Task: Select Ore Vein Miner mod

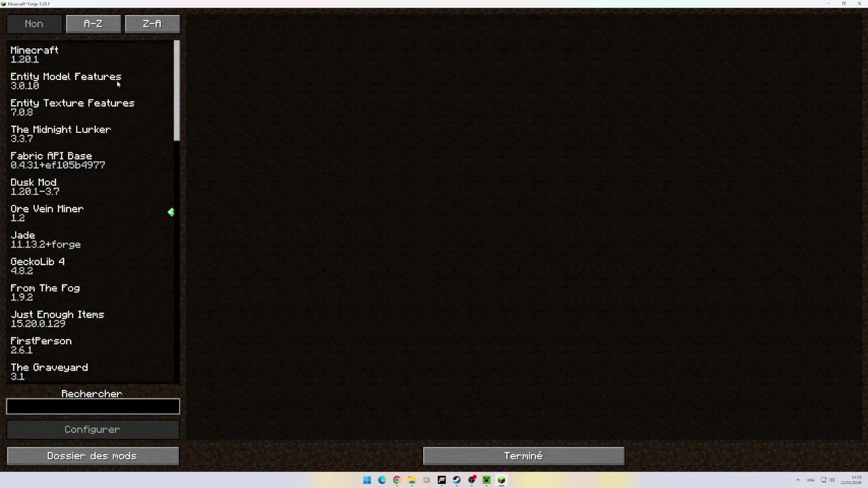Action: 90,213
